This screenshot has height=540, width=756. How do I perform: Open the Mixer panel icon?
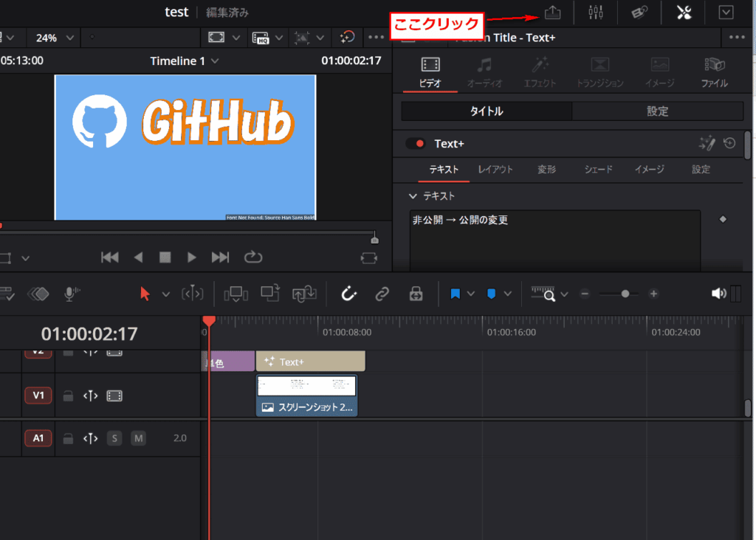pyautogui.click(x=595, y=13)
